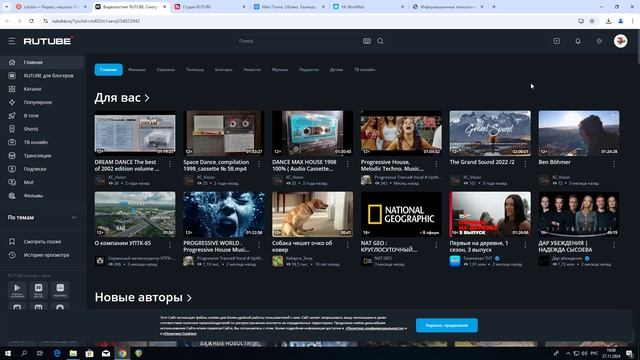
Task: Open National Geographic video thumbnail
Action: tap(401, 214)
